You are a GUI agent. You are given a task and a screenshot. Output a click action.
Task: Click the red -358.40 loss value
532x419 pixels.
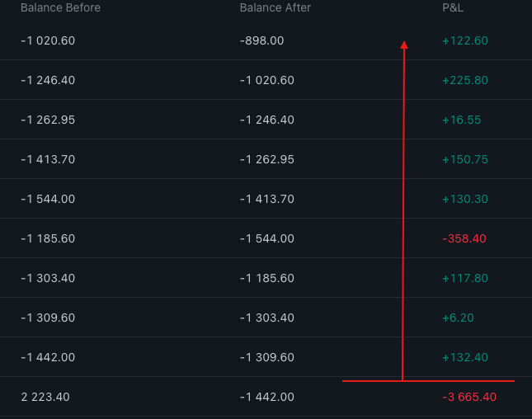pyautogui.click(x=464, y=238)
